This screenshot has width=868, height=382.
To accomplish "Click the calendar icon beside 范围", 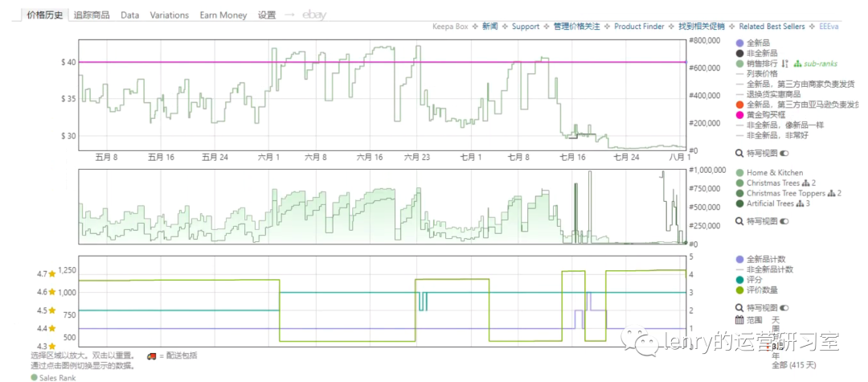I will (739, 319).
